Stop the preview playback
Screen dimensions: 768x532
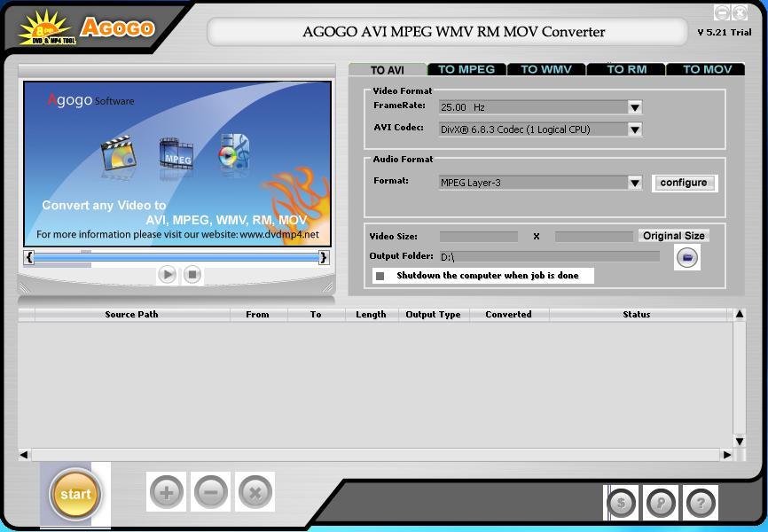click(191, 275)
